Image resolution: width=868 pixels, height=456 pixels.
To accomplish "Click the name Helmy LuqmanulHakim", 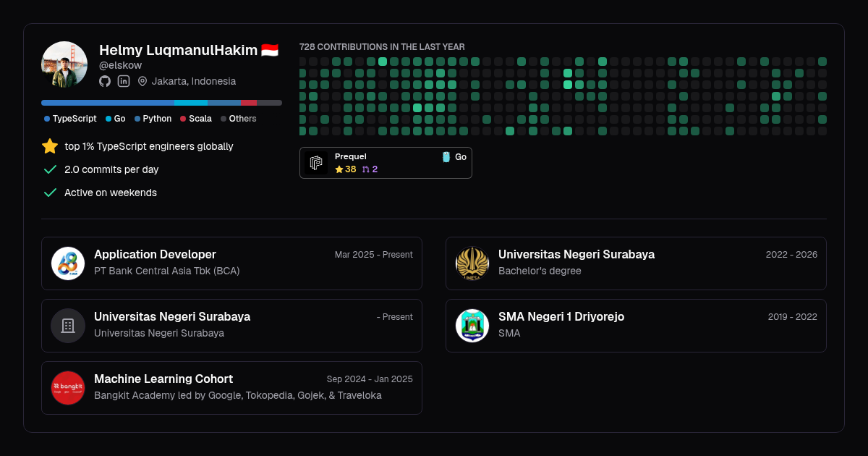I will tap(178, 50).
